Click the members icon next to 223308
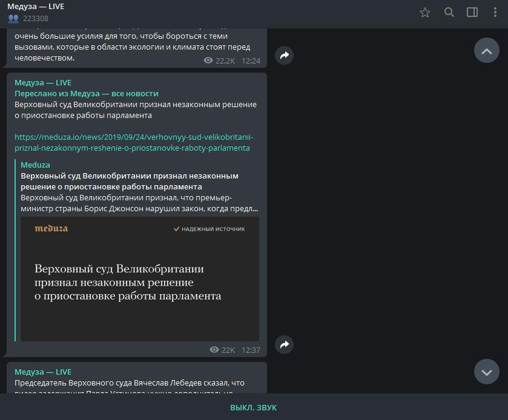Viewport: 508px width, 420px height. pyautogui.click(x=13, y=18)
